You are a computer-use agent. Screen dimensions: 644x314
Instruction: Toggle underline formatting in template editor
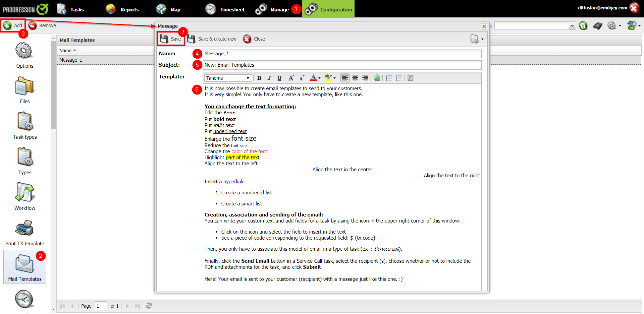tap(279, 78)
